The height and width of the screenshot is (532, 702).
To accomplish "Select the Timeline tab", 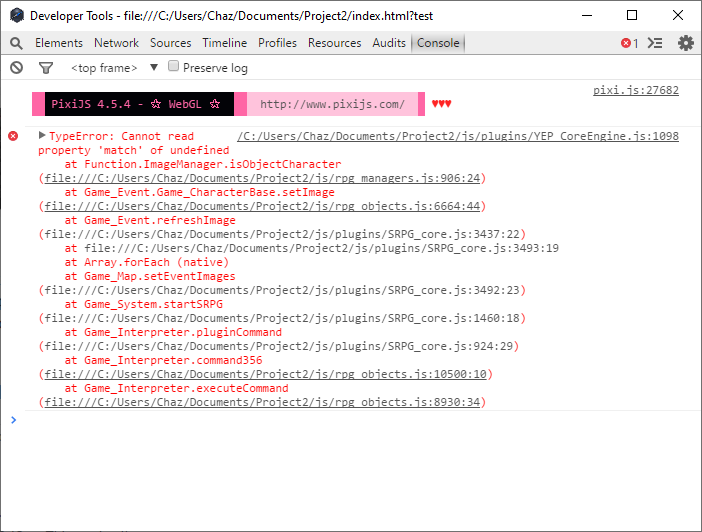I will (224, 43).
